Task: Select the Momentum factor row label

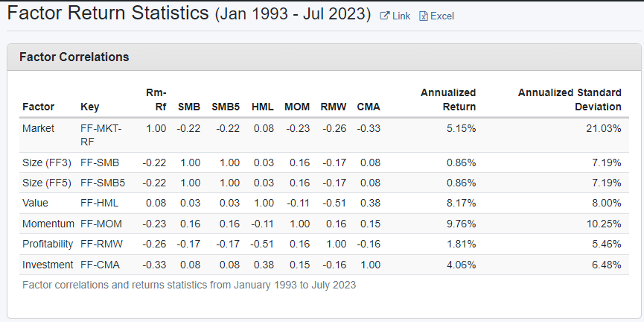Action: pyautogui.click(x=48, y=224)
